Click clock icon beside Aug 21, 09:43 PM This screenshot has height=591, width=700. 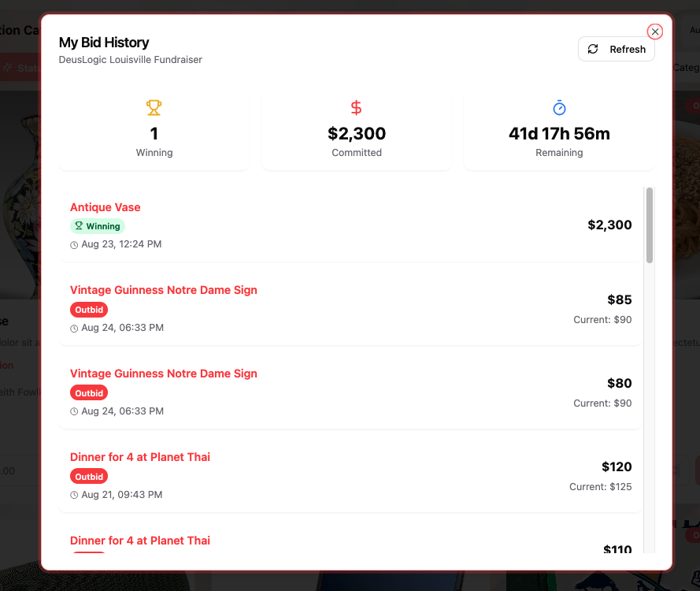[x=74, y=496]
